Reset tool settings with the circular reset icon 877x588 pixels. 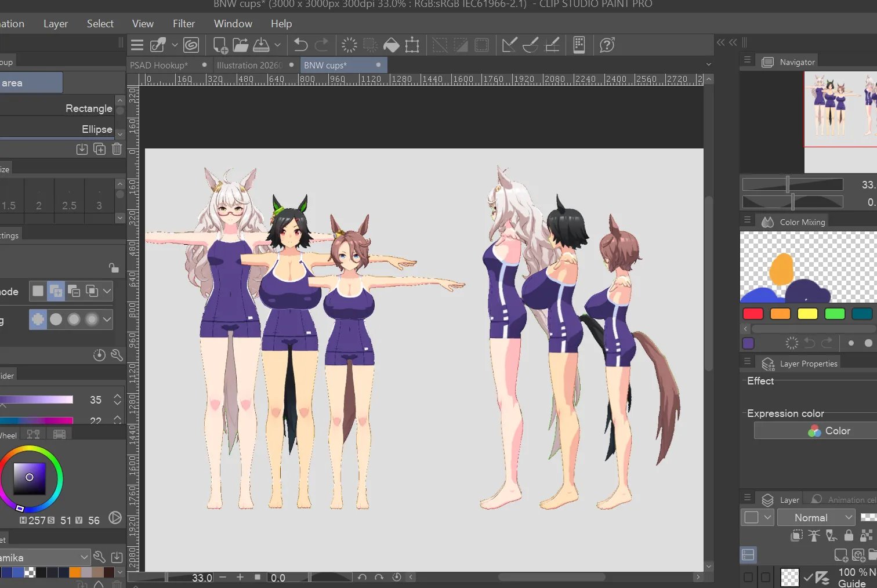click(99, 355)
